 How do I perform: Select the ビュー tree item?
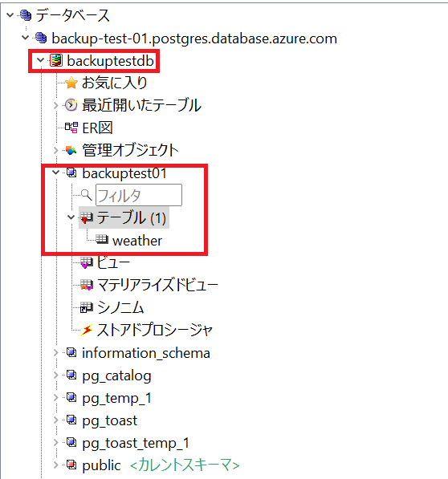pyautogui.click(x=113, y=262)
